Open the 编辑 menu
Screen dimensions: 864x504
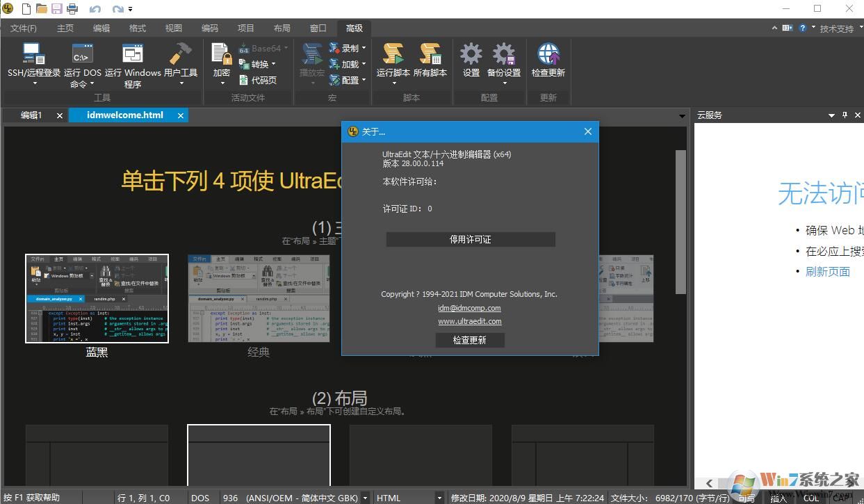101,29
